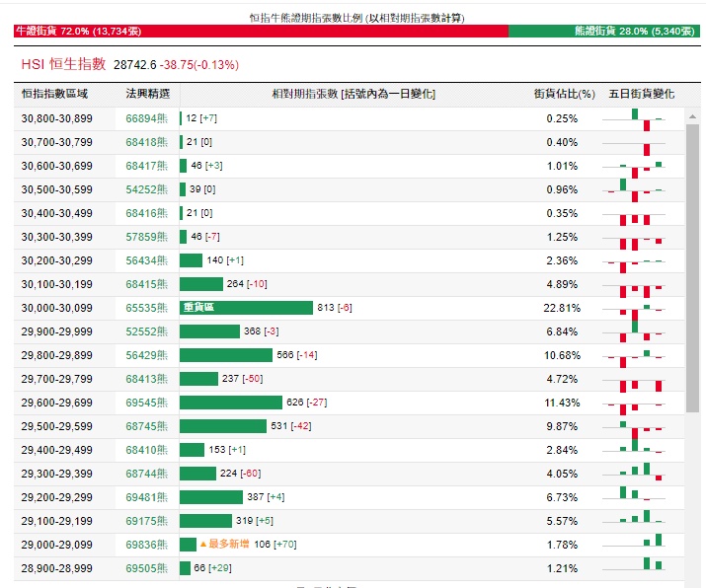Click the vertical scrollbar thumb
This screenshot has width=706, height=588.
(692, 268)
